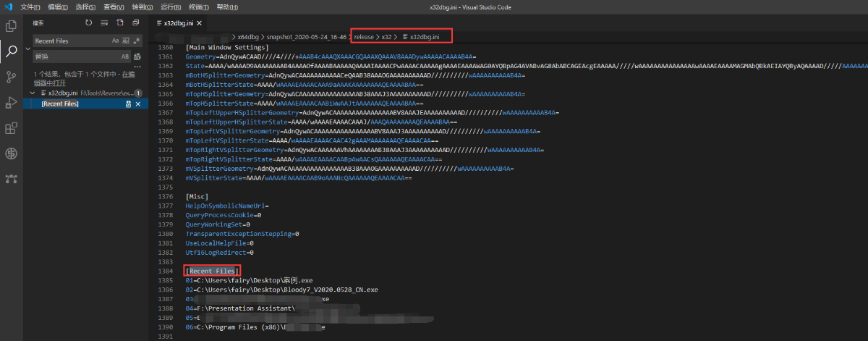Collapse all search results
This screenshot has height=341, width=868.
click(135, 23)
